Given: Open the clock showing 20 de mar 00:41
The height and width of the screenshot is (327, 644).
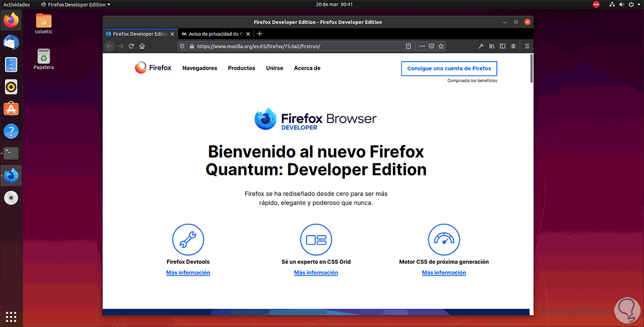Looking at the screenshot, I should tap(334, 4).
